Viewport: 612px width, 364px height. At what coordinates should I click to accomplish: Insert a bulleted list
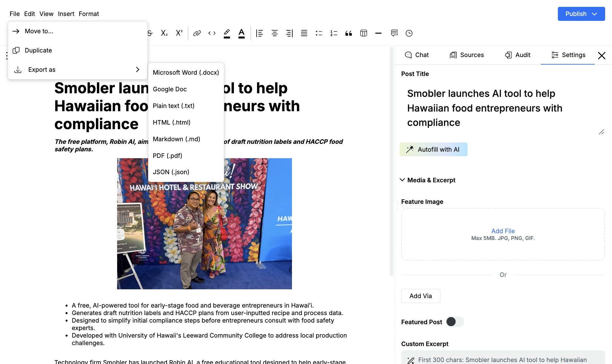click(319, 33)
